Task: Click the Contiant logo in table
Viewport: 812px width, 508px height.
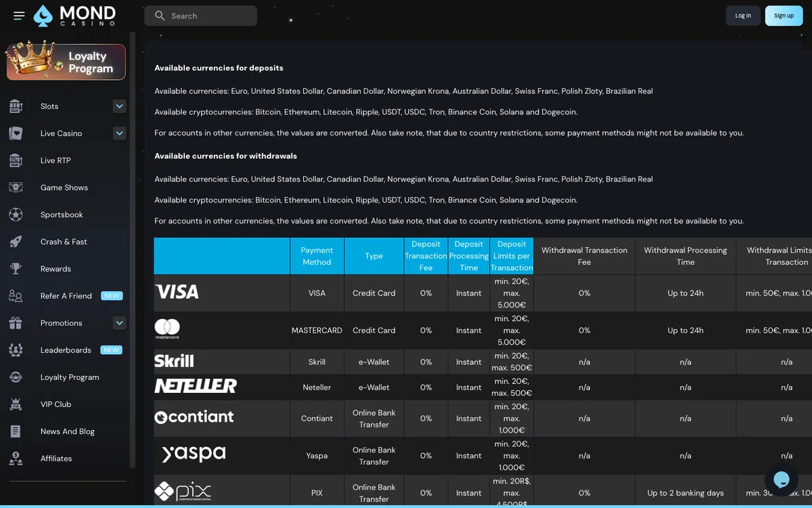Action: coord(194,417)
